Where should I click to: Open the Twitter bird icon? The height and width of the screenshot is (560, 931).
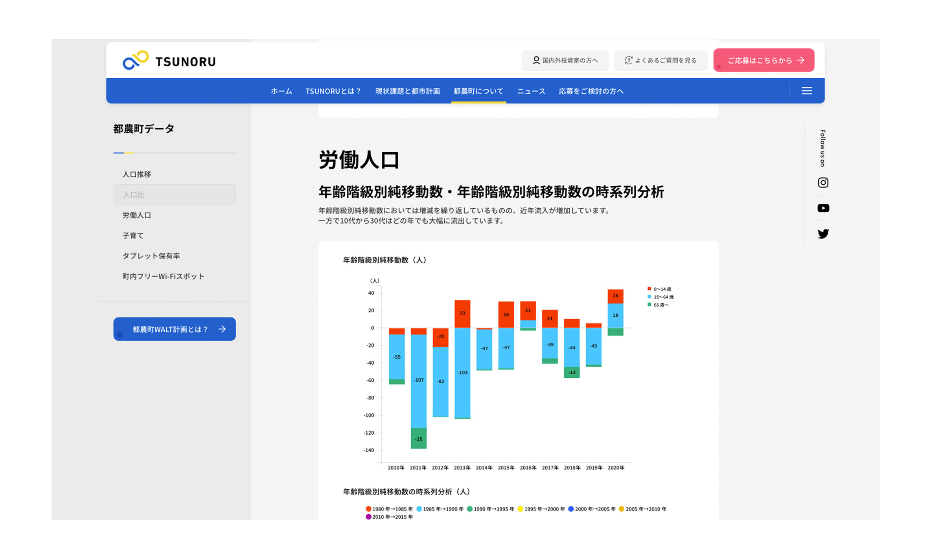pos(822,234)
